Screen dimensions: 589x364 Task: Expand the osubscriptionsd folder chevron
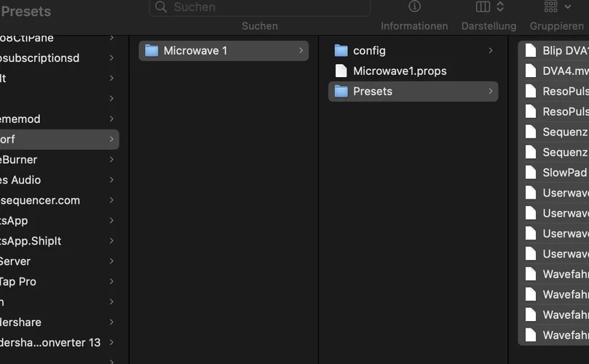111,58
